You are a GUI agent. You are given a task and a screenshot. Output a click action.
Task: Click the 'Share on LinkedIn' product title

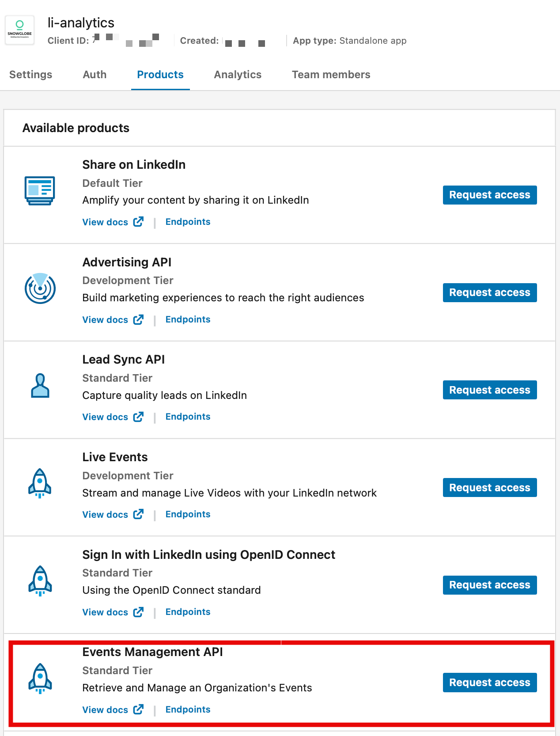point(134,165)
